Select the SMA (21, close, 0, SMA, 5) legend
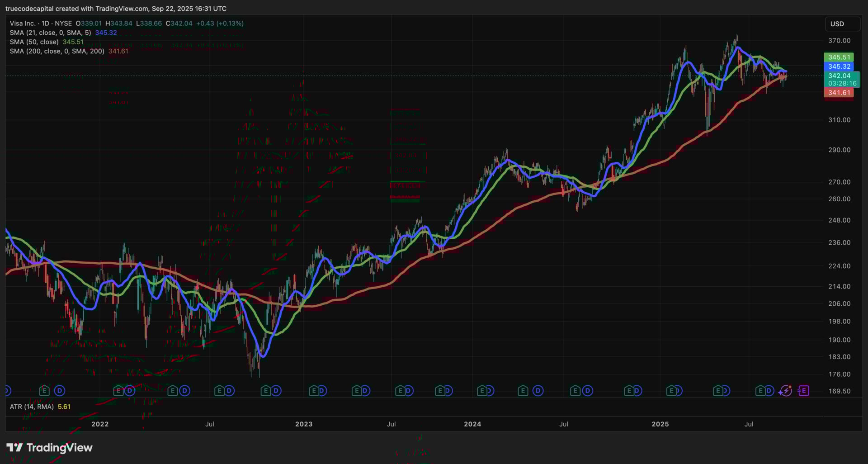 (50, 33)
